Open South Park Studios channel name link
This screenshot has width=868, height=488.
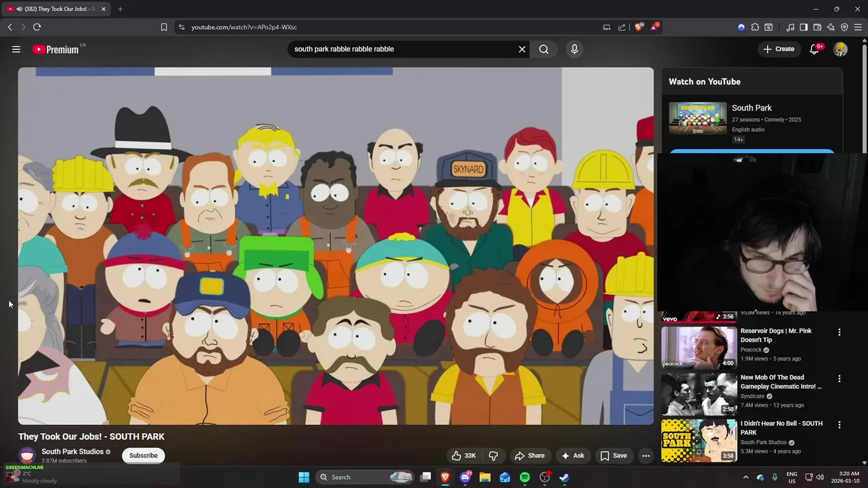point(73,451)
